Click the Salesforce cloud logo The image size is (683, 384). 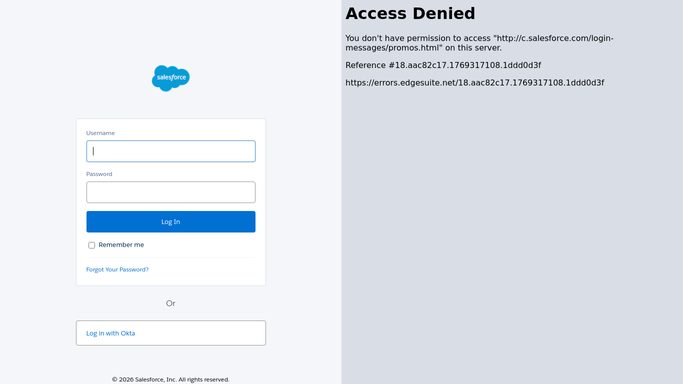[171, 78]
